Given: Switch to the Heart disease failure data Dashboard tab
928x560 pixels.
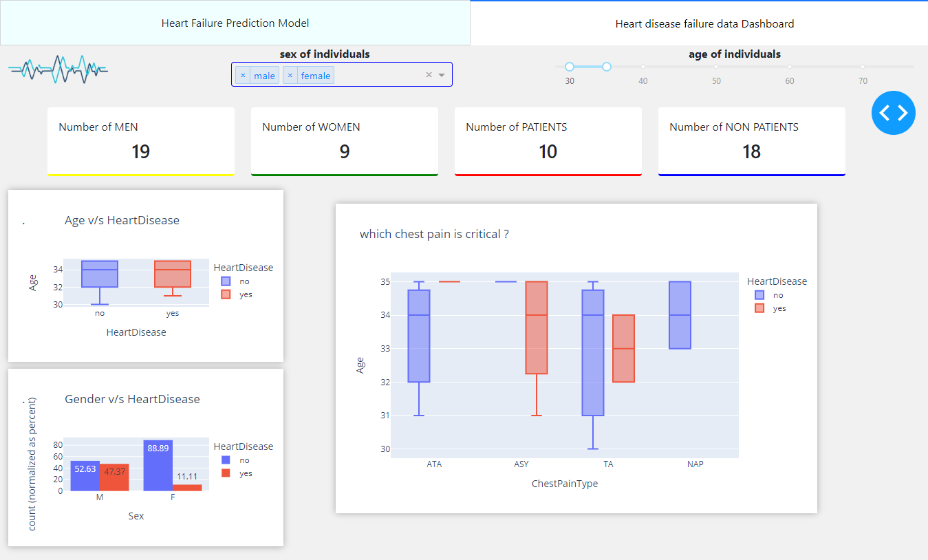Looking at the screenshot, I should click(704, 23).
